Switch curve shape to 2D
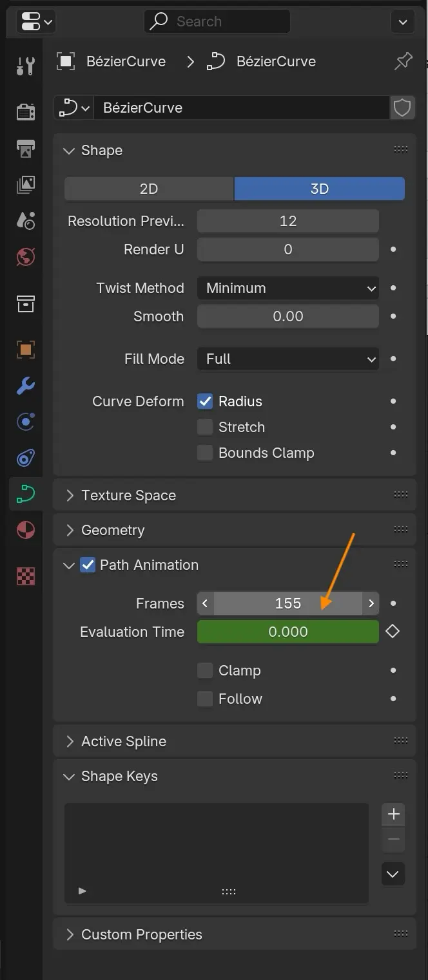This screenshot has width=428, height=980. click(149, 189)
